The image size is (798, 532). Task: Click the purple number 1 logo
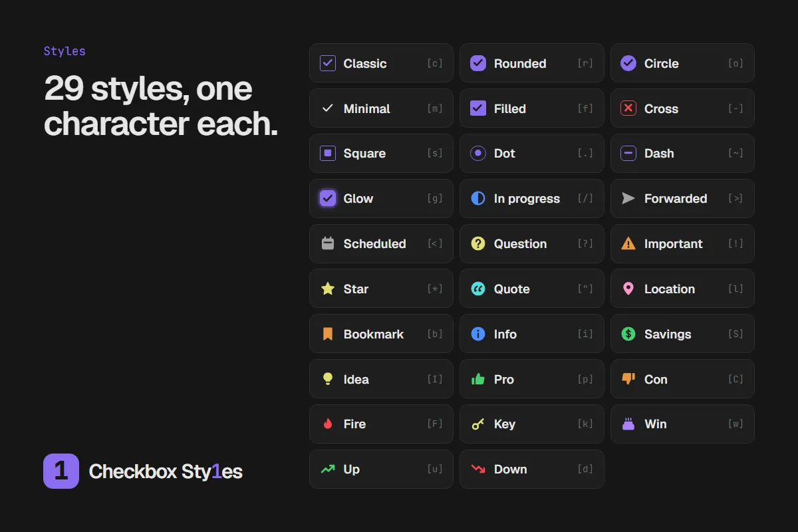61,471
